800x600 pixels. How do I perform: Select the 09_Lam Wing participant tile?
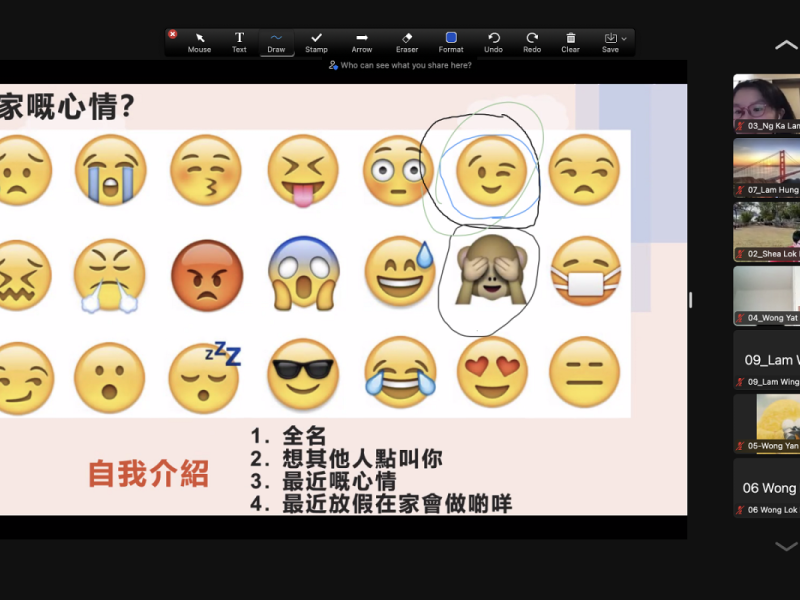coord(766,360)
